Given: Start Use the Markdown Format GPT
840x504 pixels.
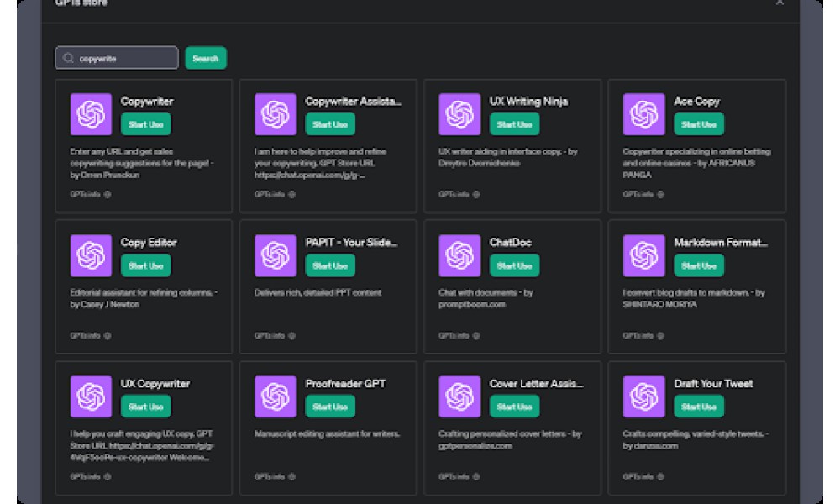Looking at the screenshot, I should point(699,265).
